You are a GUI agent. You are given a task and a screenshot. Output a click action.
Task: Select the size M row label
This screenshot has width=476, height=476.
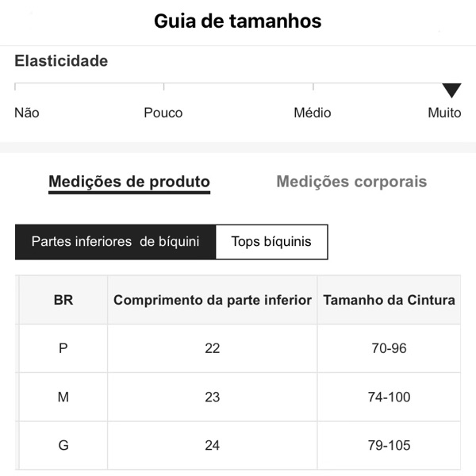[x=63, y=397]
